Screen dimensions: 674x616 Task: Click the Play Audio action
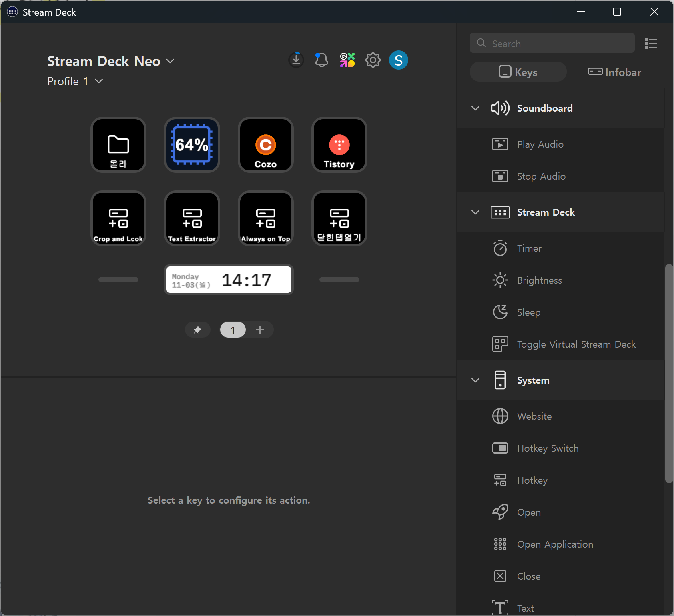[560, 144]
